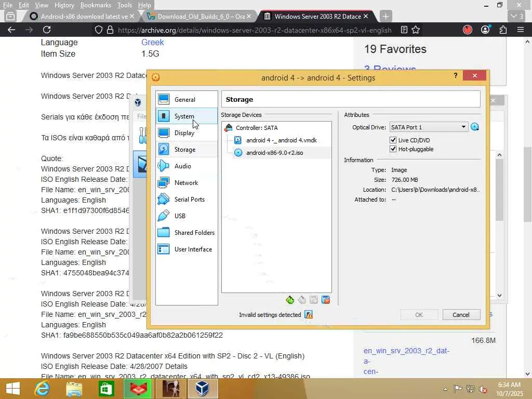The width and height of the screenshot is (532, 399).
Task: Toggle Firefox reader view icon
Action: click(404, 30)
